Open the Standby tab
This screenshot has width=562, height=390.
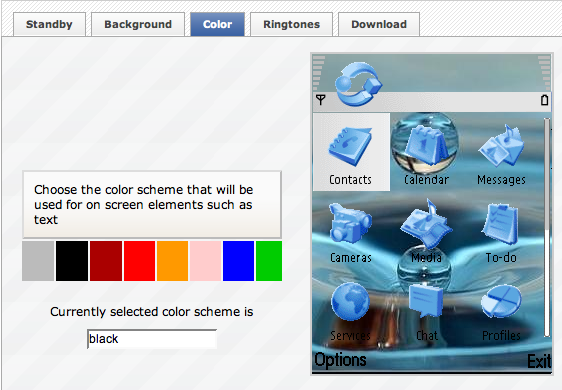[x=49, y=24]
